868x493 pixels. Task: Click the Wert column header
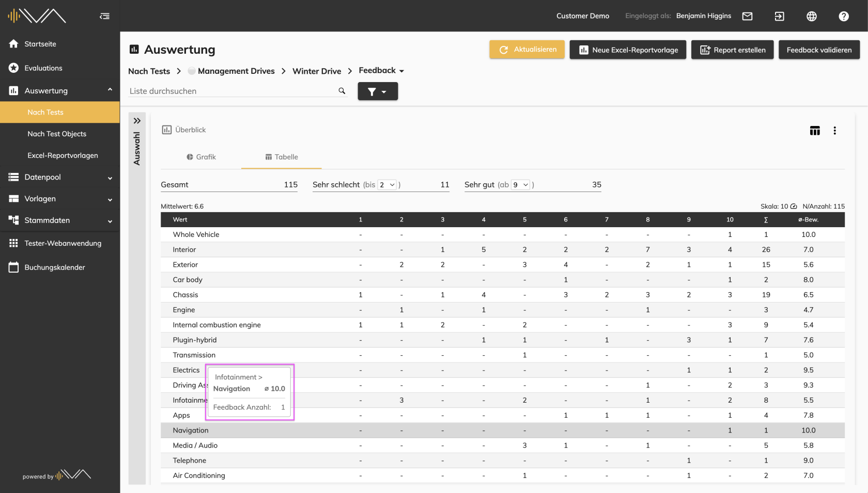(x=180, y=219)
